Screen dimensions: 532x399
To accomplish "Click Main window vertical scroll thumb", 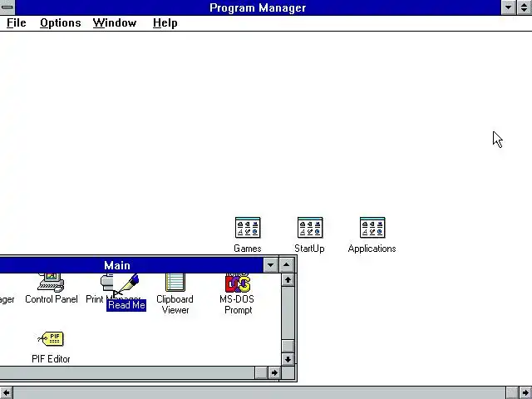I will 288,346.
